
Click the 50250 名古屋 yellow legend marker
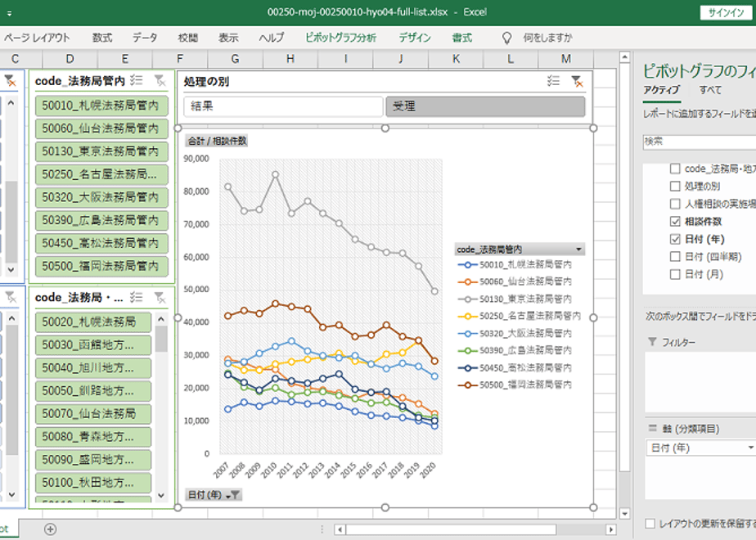[467, 317]
